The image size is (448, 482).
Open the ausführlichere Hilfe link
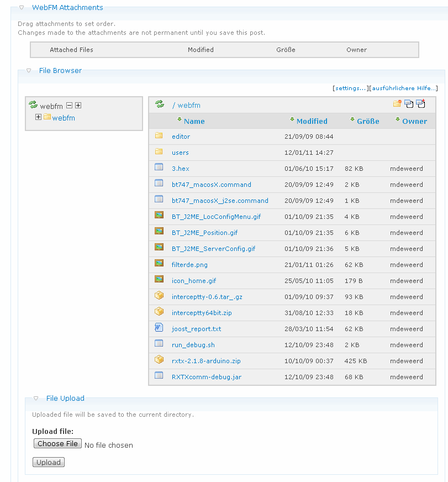403,88
